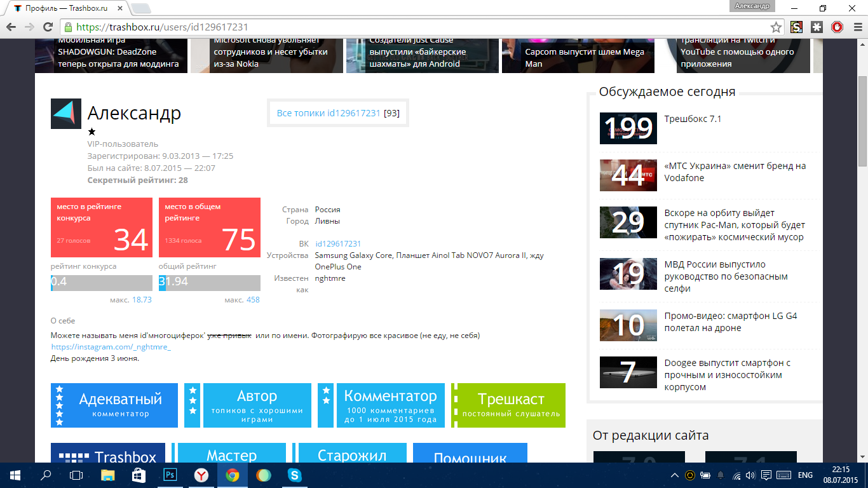Viewport: 868px width, 488px height.
Task: Click the Александр Chrome profile button
Action: pos(752,6)
